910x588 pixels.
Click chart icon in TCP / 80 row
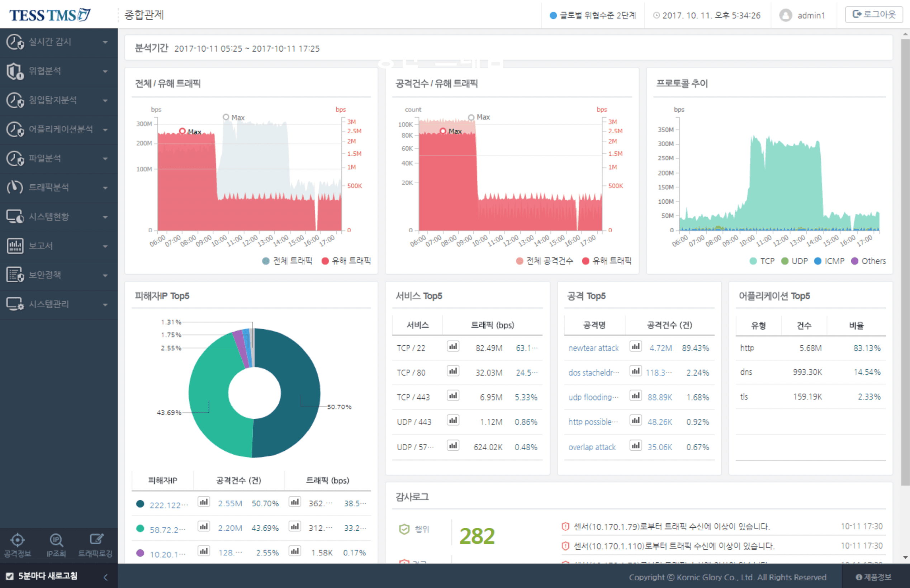[x=453, y=371]
